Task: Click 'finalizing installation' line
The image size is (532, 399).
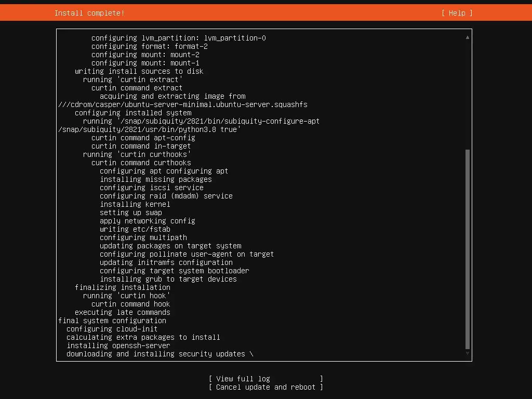Action: [123, 287]
